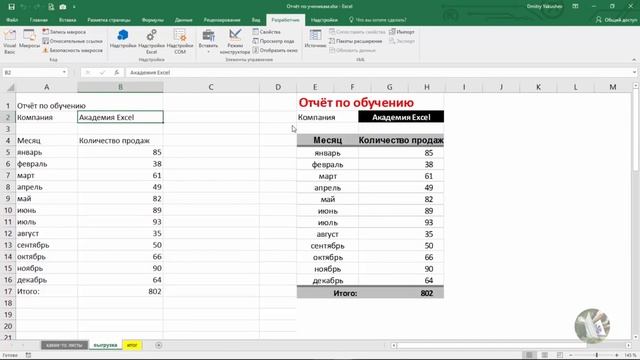Image resolution: width=640 pixels, height=360 pixels.
Task: Select cell B2 'Академия Excel'
Action: [120, 117]
